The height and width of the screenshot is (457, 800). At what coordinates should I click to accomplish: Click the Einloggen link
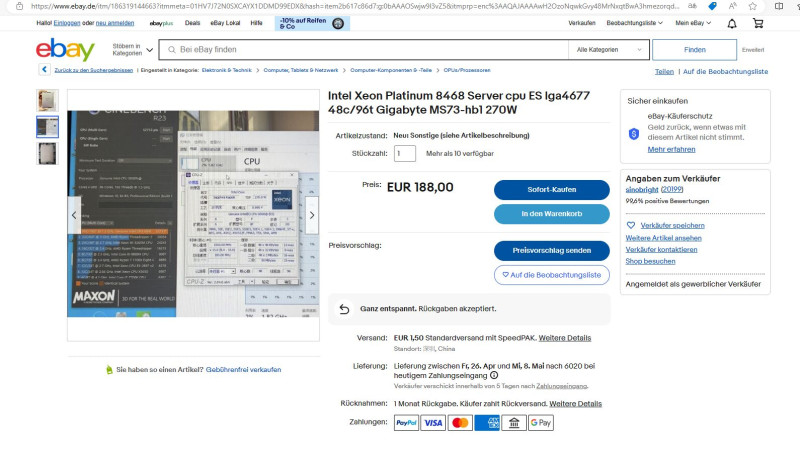(x=67, y=23)
